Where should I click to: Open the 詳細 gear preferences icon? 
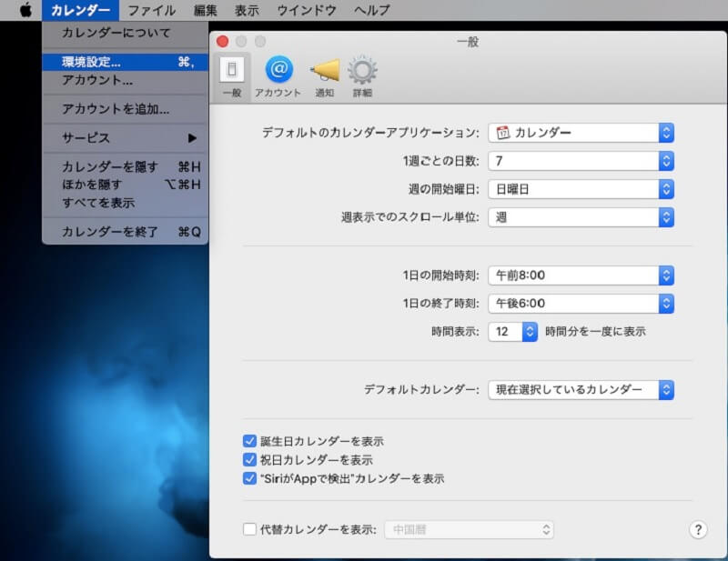pyautogui.click(x=362, y=76)
